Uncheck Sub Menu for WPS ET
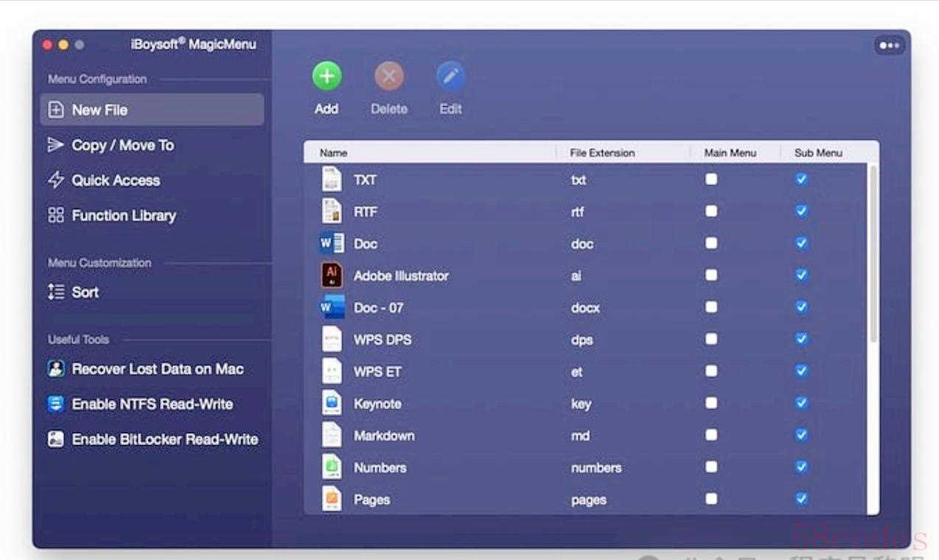939x560 pixels. pos(801,371)
